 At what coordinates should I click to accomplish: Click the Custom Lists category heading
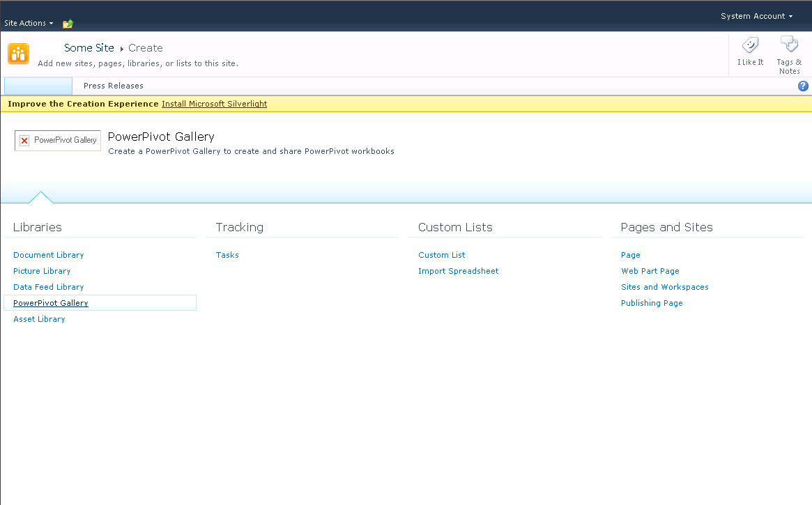tap(455, 227)
